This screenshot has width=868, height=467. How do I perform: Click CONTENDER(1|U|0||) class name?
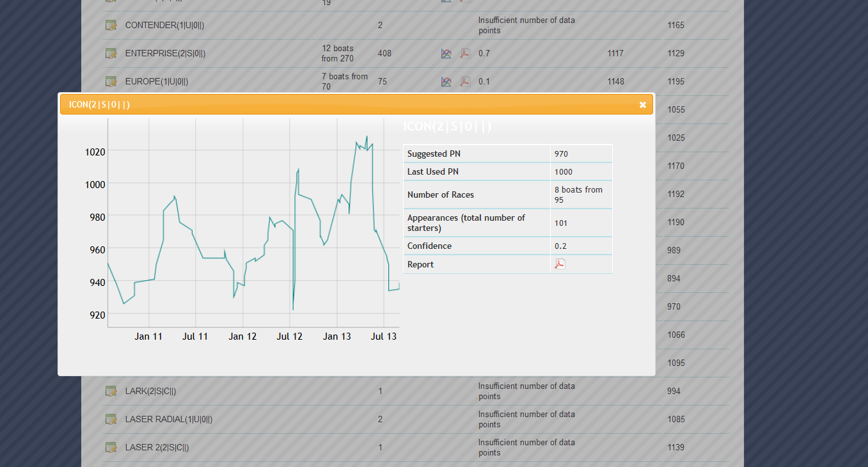tap(164, 26)
